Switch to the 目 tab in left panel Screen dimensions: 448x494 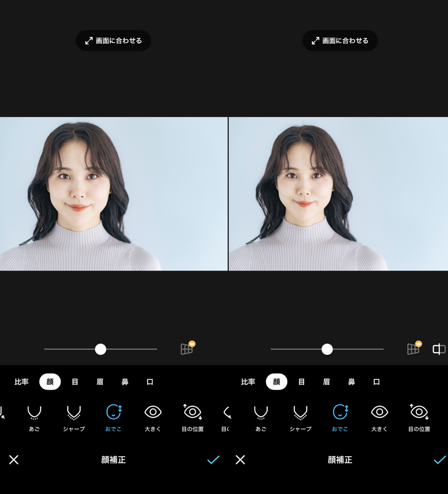75,382
